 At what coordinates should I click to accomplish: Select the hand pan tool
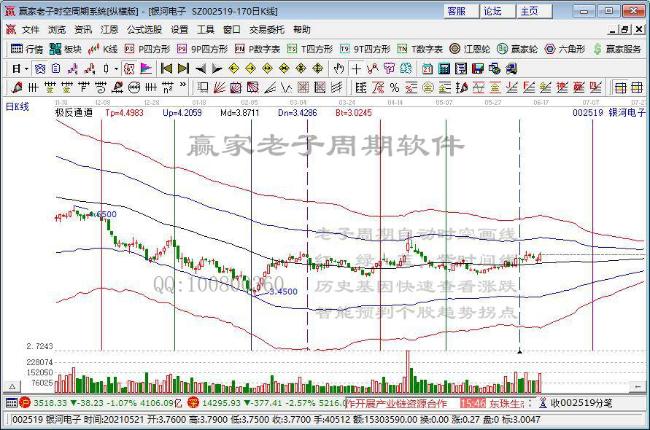click(x=339, y=68)
